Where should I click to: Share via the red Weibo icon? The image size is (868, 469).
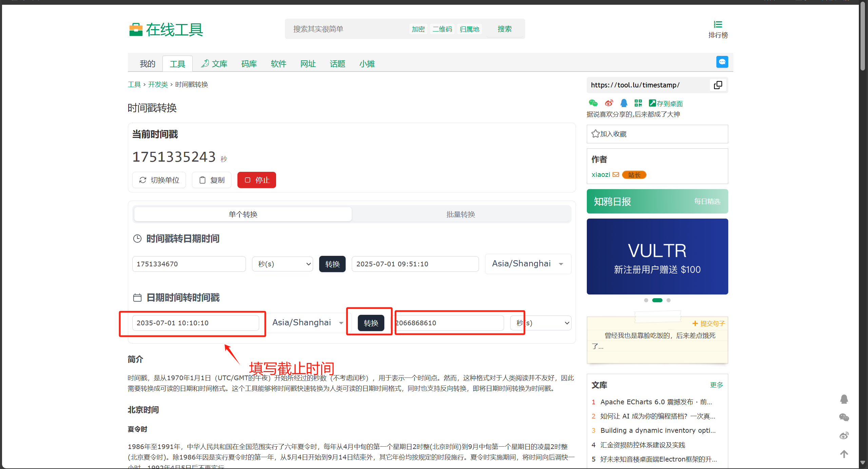(x=609, y=103)
